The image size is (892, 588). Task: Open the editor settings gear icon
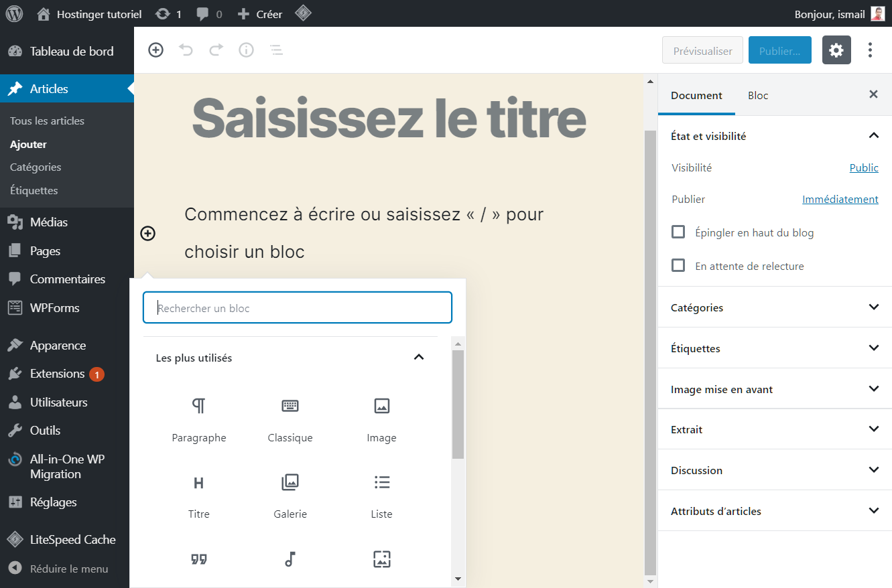coord(836,50)
